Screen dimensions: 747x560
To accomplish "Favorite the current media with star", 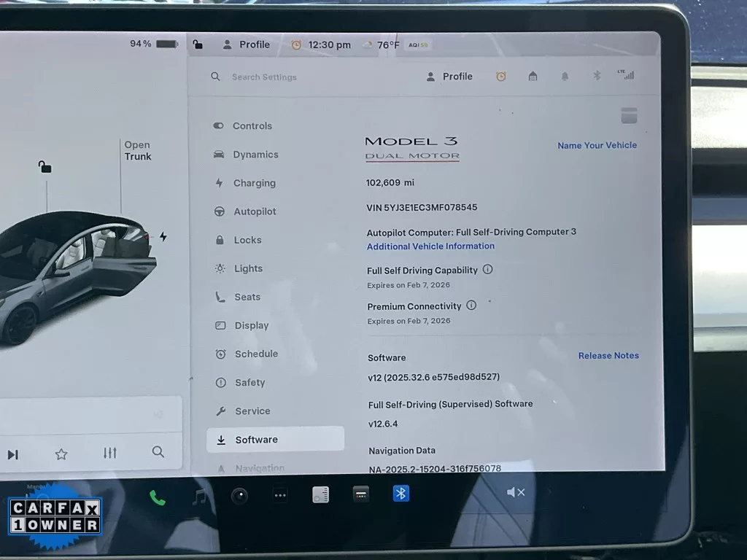I will tap(61, 454).
